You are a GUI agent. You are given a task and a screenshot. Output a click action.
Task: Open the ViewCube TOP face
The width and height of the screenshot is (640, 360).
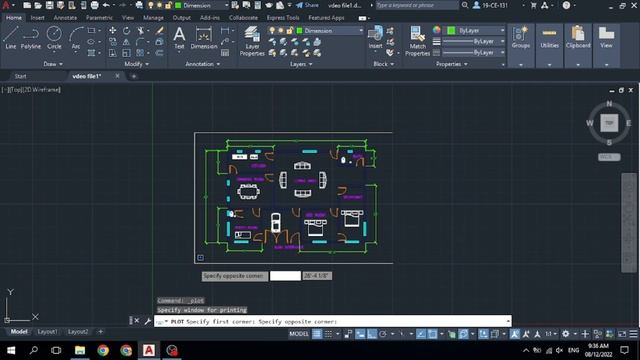(x=609, y=123)
